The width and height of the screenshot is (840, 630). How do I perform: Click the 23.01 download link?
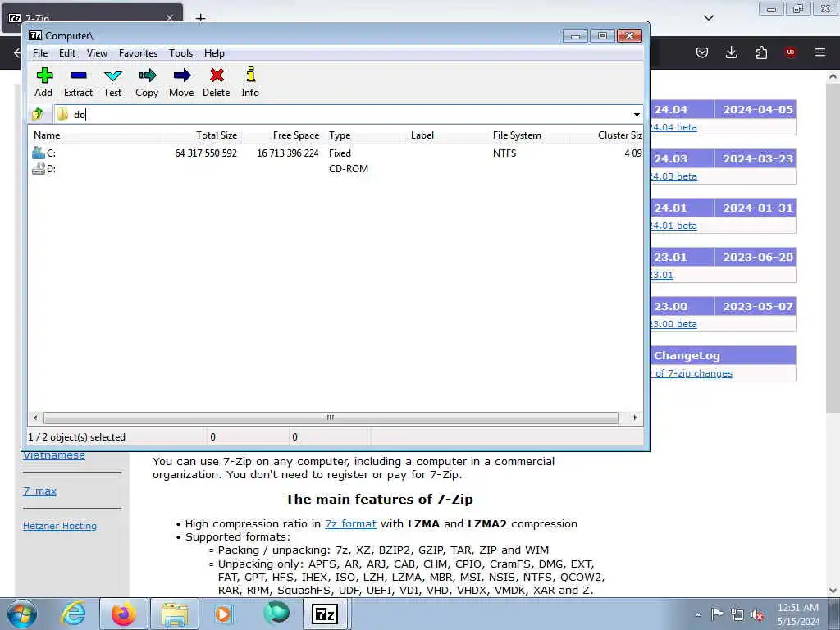pos(662,275)
